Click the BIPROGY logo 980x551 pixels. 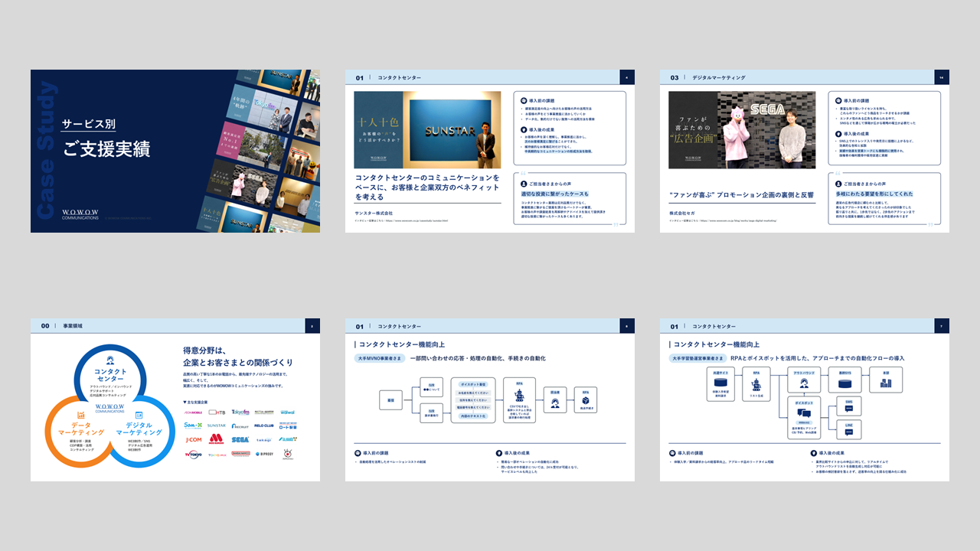264,454
